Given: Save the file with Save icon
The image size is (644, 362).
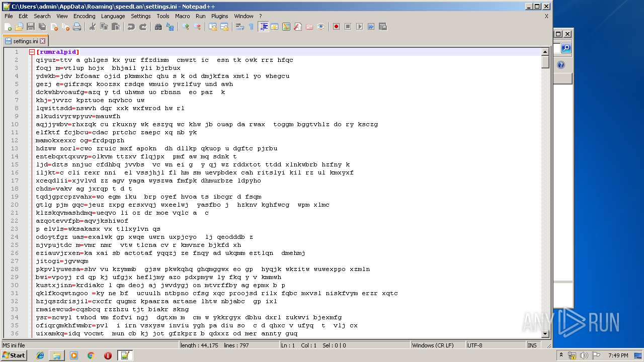Looking at the screenshot, I should point(31,27).
